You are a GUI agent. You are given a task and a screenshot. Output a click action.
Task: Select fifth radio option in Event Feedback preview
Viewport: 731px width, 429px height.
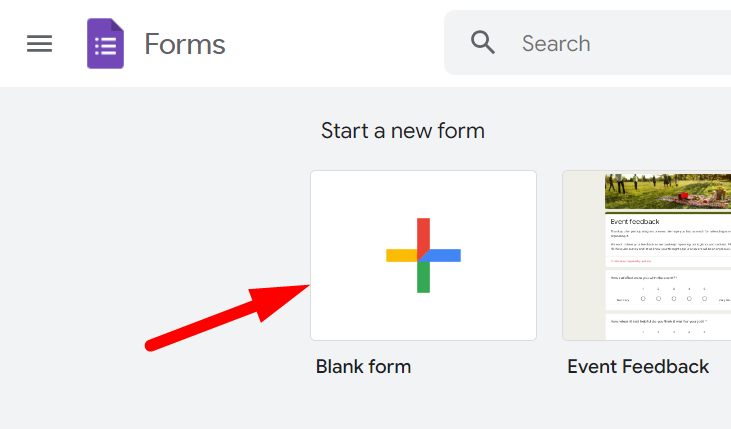pos(706,298)
